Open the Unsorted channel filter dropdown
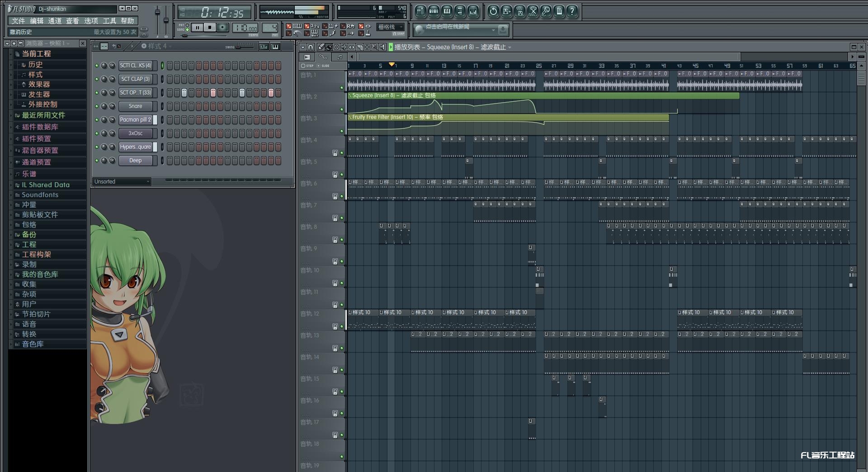The height and width of the screenshot is (472, 868). click(122, 182)
